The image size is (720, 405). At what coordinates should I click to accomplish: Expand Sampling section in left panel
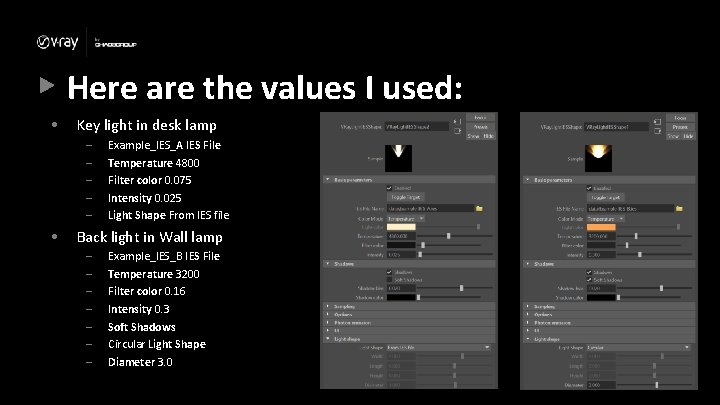pos(409,306)
